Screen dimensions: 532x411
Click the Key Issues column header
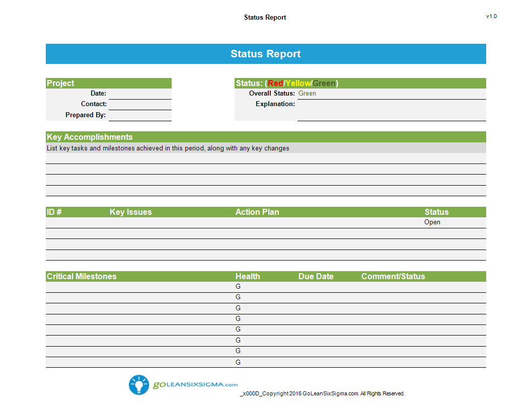coord(131,212)
